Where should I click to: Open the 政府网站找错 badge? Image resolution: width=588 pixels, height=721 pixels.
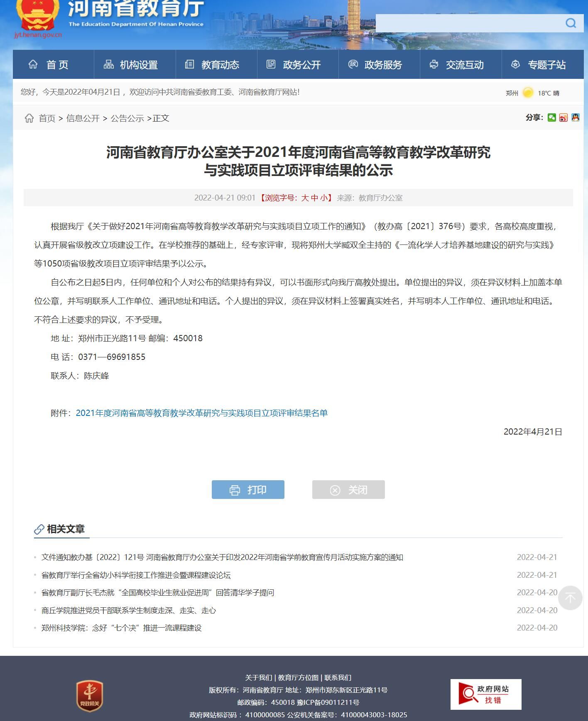tap(485, 694)
